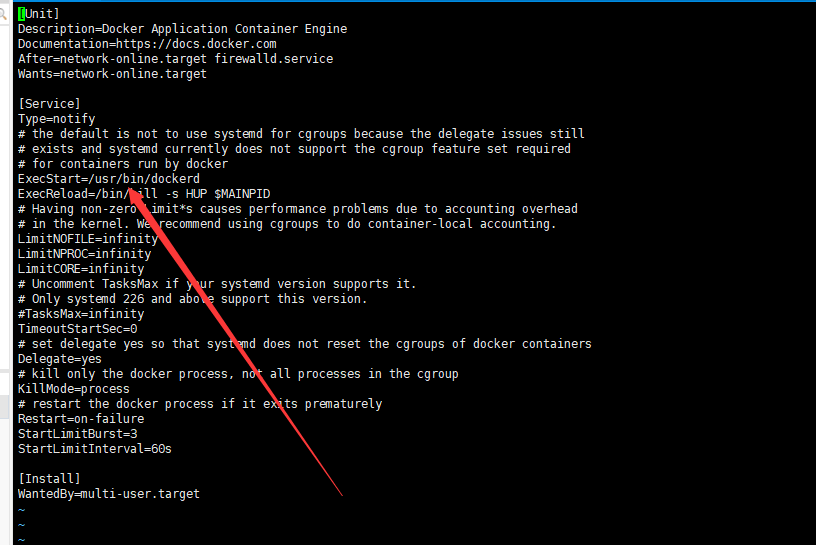Place cursor on the [Unit] section header
The image size is (816, 545).
point(39,14)
